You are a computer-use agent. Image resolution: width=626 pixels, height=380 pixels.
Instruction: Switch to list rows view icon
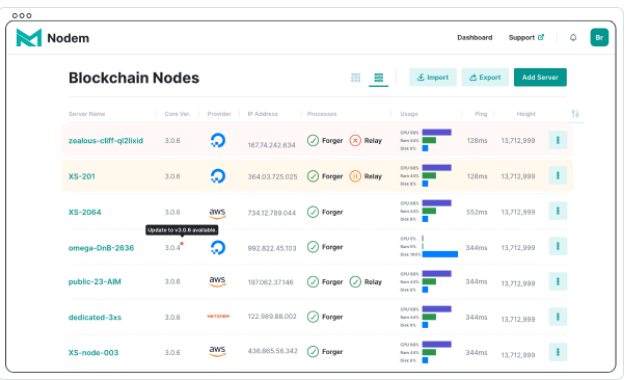coord(378,77)
